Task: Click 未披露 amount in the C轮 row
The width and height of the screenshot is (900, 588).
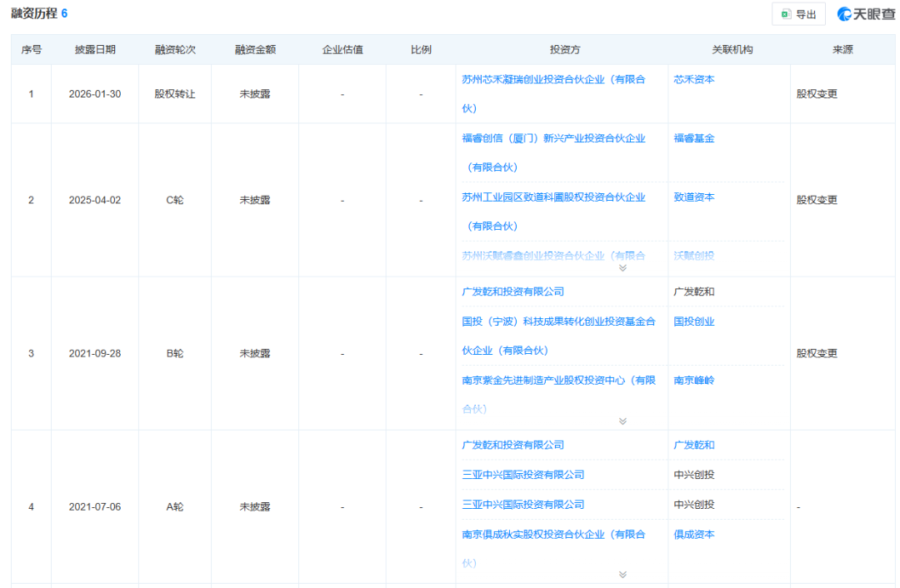Action: [x=255, y=200]
